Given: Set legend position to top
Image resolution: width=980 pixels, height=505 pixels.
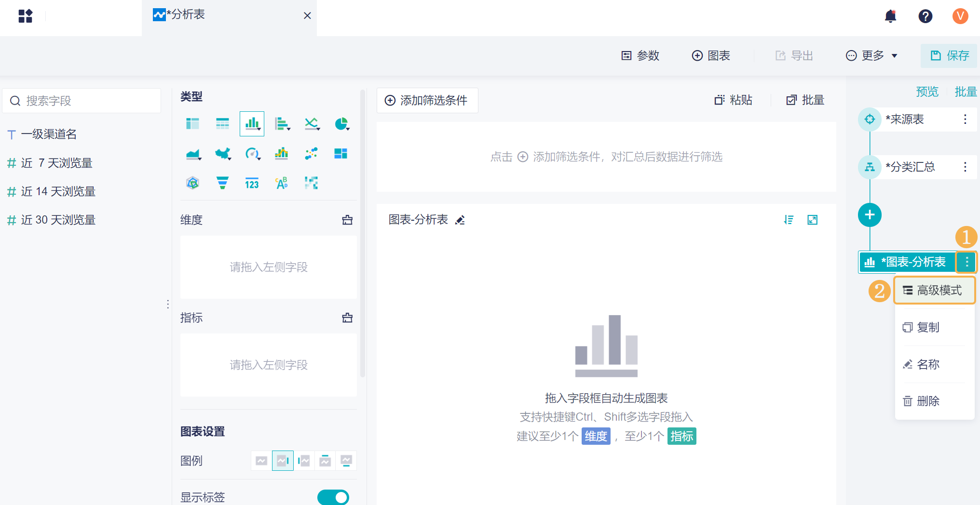Looking at the screenshot, I should (325, 461).
